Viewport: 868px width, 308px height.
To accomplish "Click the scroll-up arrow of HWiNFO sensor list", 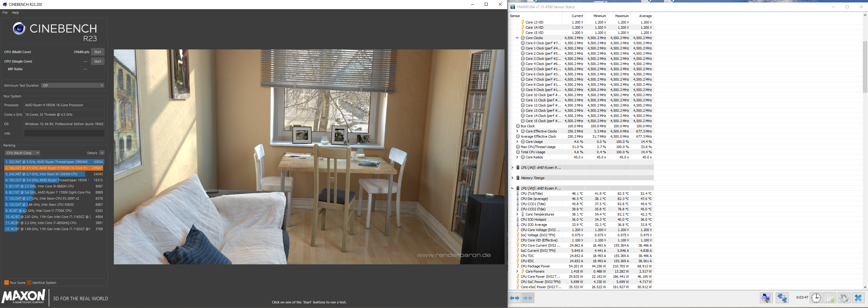I will tap(865, 15).
